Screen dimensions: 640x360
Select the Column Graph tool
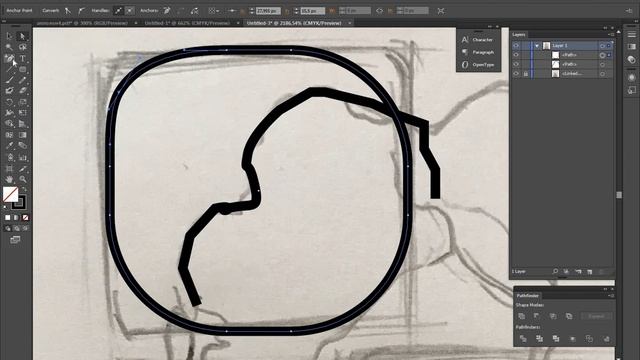(x=22, y=157)
